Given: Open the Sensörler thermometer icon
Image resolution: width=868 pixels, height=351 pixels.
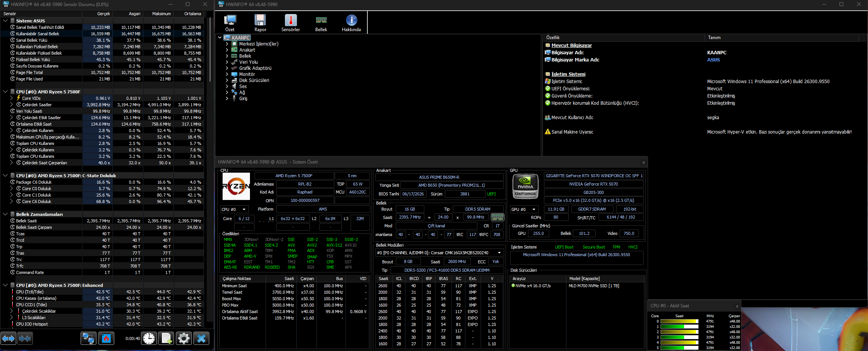Looking at the screenshot, I should coord(291,23).
